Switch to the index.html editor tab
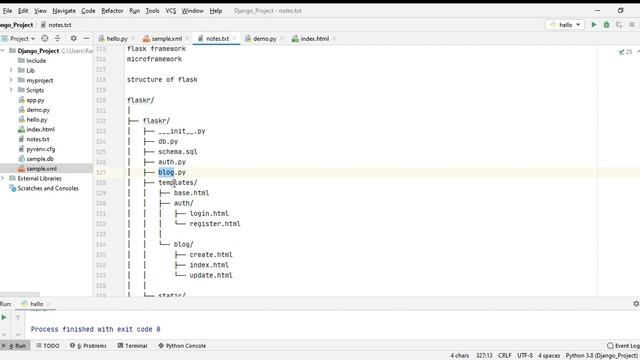The width and height of the screenshot is (640, 360). [x=314, y=39]
